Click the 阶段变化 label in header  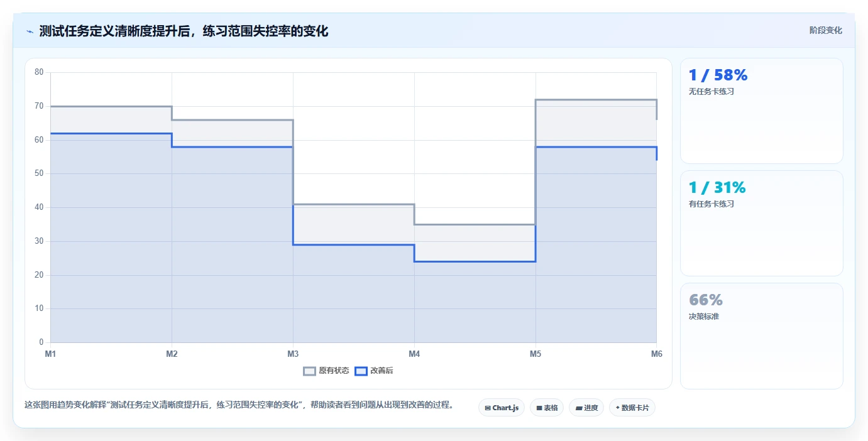coord(825,30)
